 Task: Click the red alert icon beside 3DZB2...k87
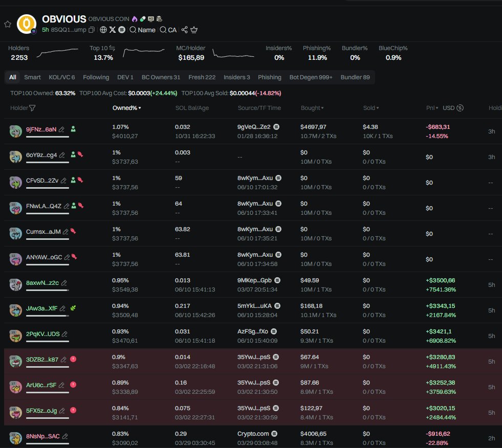tap(73, 359)
